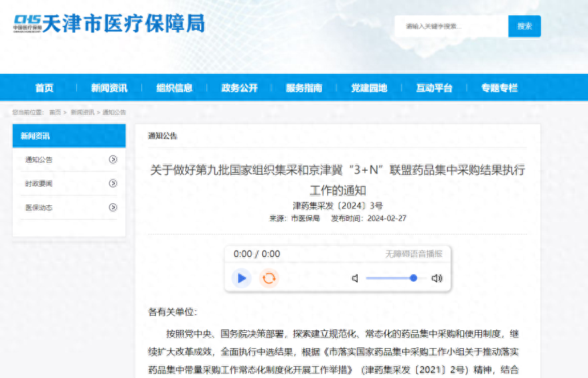The image size is (588, 378).
Task: Click the 搜索 search button
Action: pyautogui.click(x=524, y=27)
